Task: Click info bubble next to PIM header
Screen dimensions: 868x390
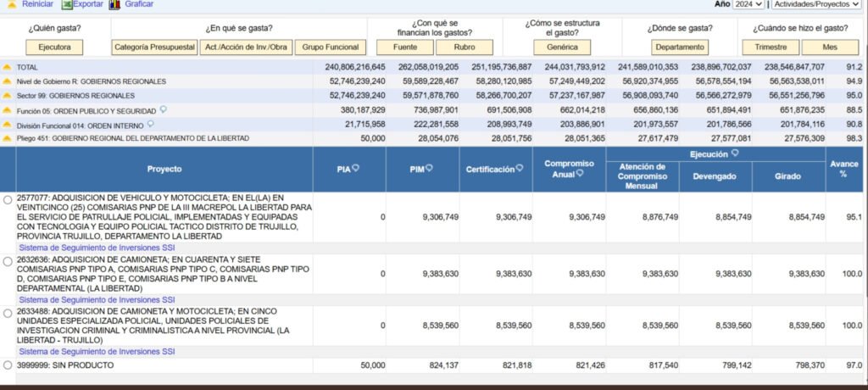Action: coord(429,169)
